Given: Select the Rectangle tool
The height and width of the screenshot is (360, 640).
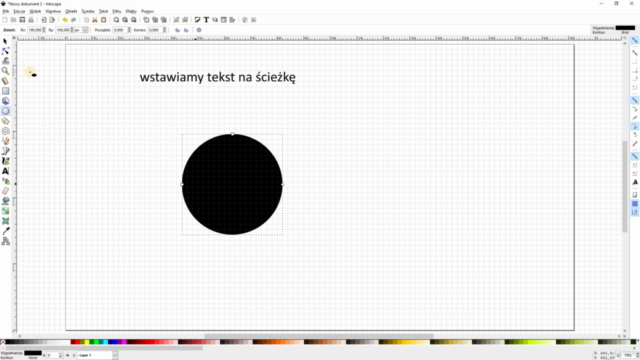Looking at the screenshot, I should (x=5, y=91).
